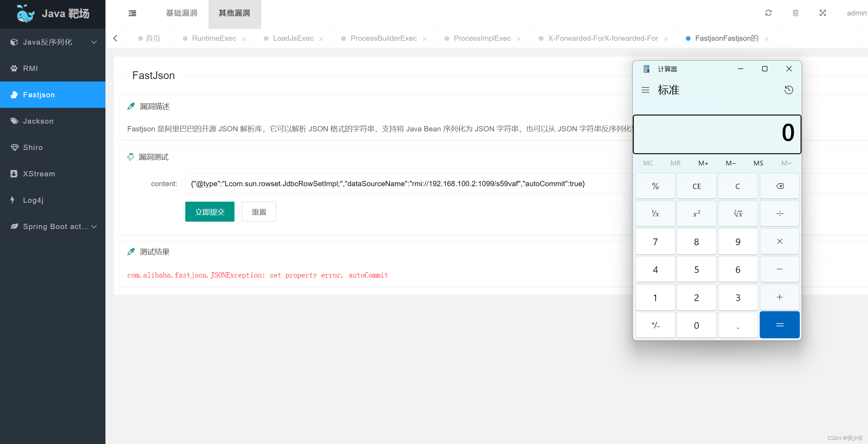Open XStream in sidebar

coord(53,174)
